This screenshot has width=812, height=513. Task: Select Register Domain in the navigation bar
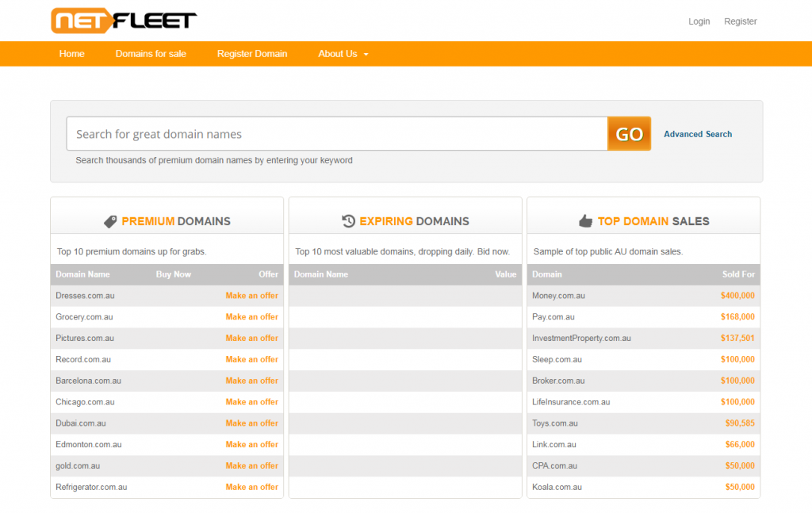(252, 54)
